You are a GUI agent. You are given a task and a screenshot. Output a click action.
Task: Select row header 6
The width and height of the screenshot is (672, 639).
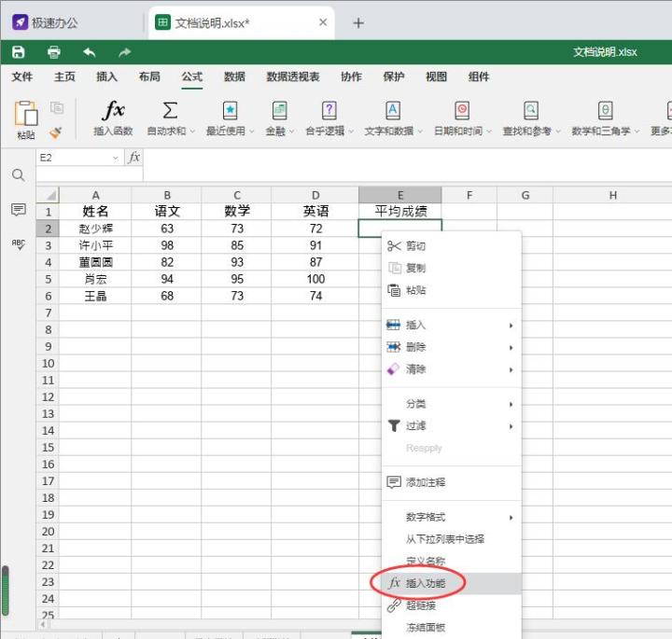[48, 296]
